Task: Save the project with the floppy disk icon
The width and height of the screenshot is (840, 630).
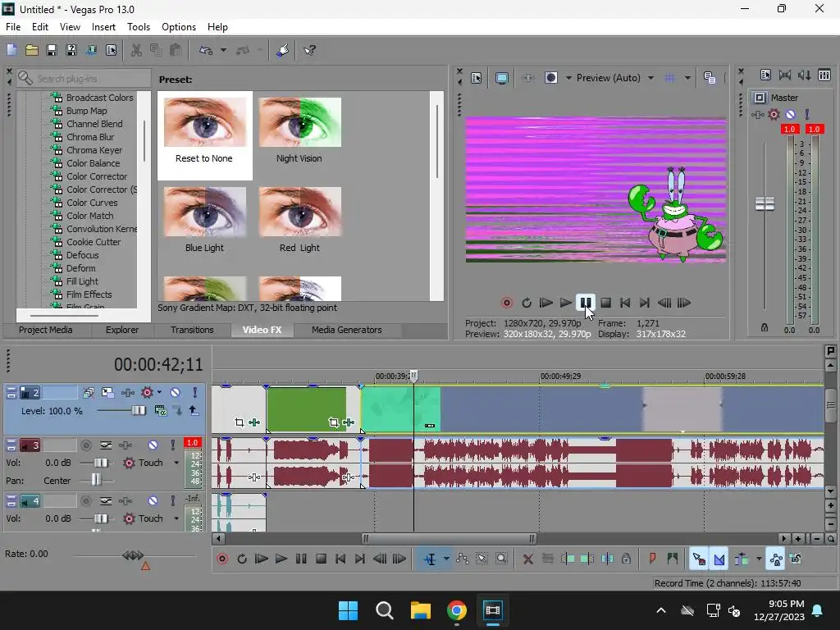Action: point(52,50)
